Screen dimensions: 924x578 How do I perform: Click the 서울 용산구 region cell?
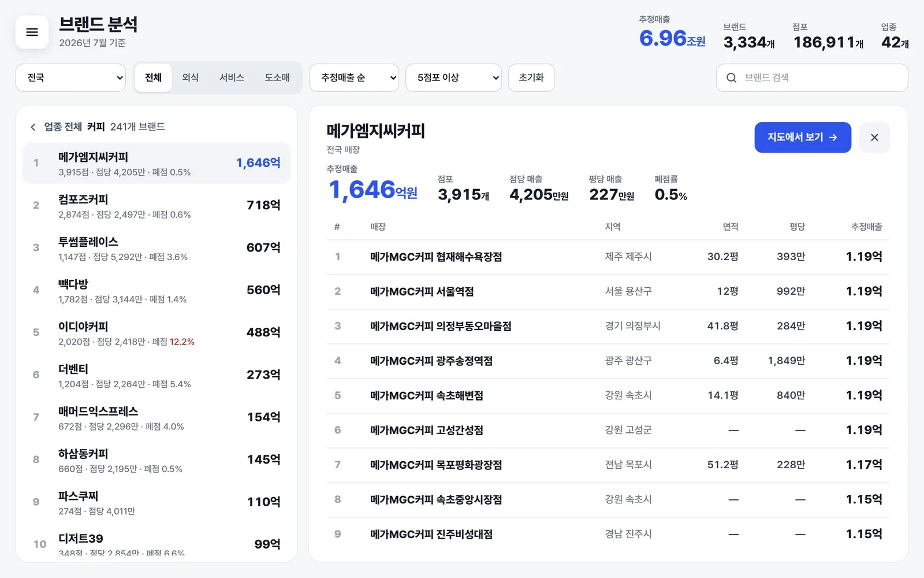pos(628,291)
